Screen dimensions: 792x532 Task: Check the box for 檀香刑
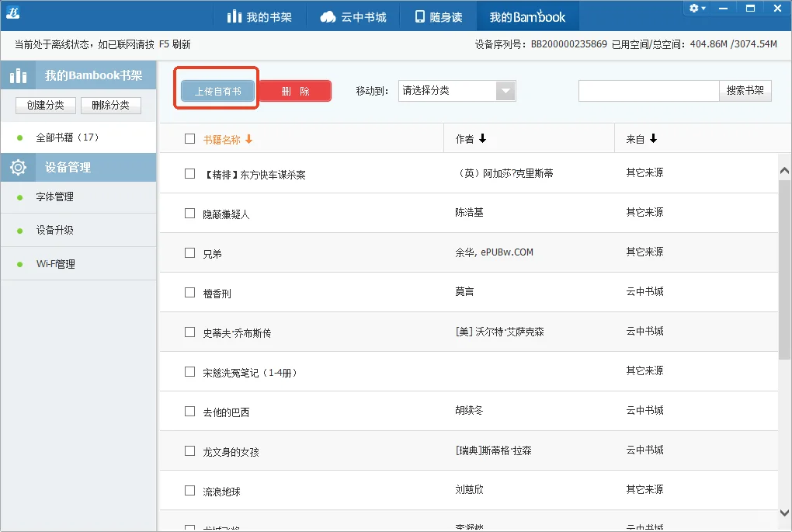[190, 293]
